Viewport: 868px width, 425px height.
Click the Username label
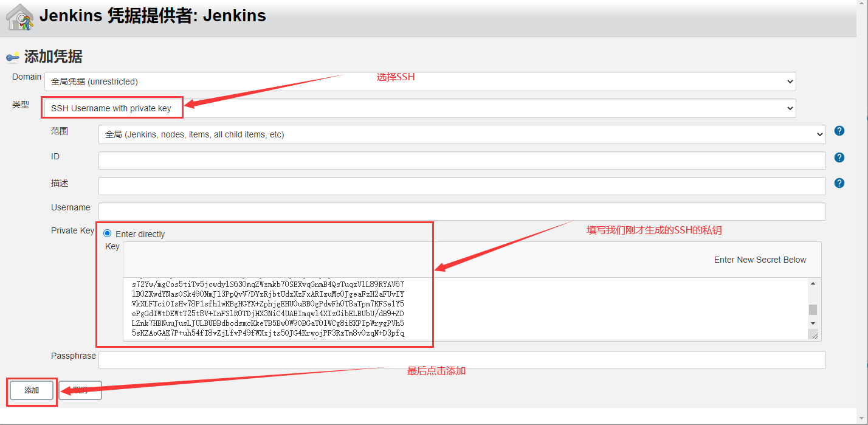(x=71, y=207)
